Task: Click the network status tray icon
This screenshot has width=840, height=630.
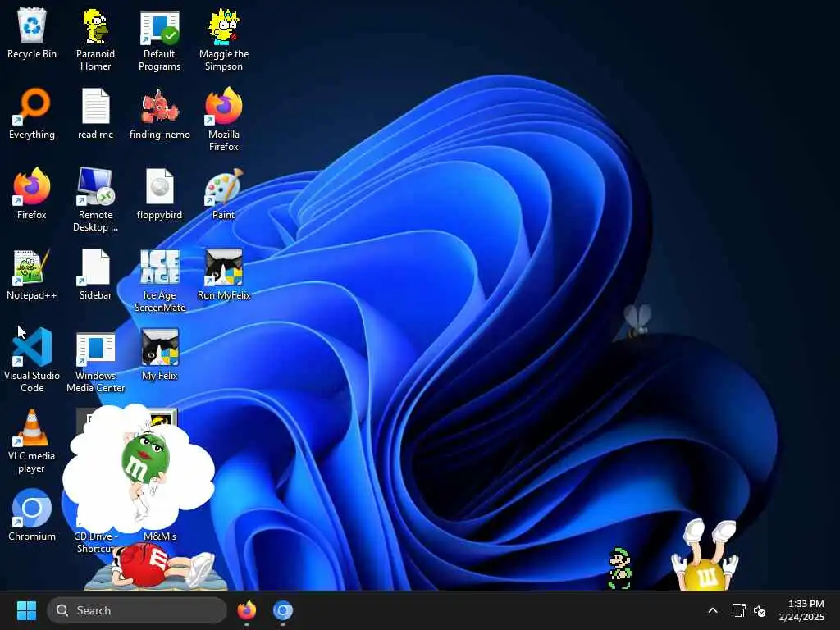Action: point(739,610)
